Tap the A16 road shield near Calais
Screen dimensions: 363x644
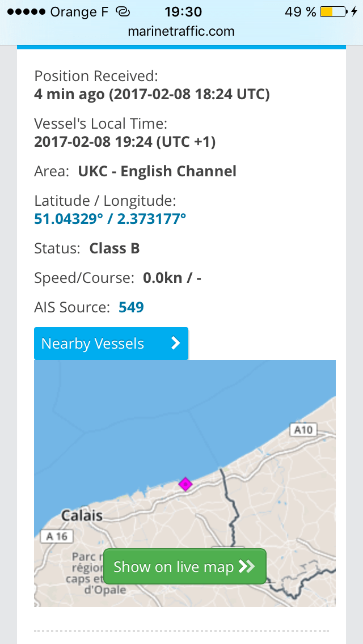57,536
